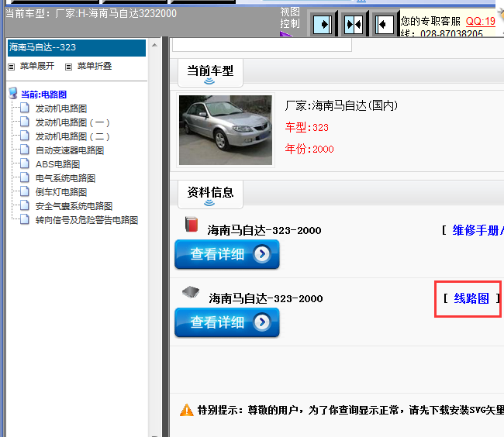Click the 车型:323 red text
The height and width of the screenshot is (437, 504).
click(x=306, y=128)
